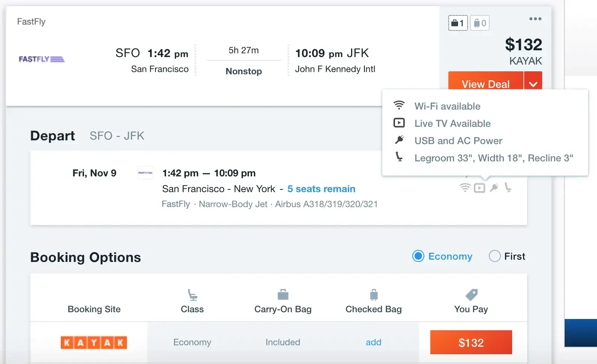Viewport: 597px width, 364px height.
Task: Click the 5 seats remain link
Action: click(x=321, y=189)
